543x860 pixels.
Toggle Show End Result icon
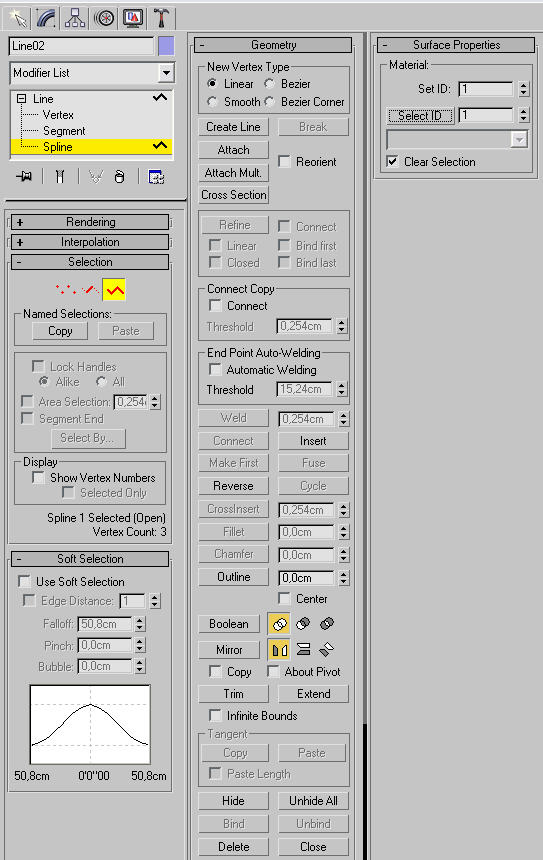[60, 177]
